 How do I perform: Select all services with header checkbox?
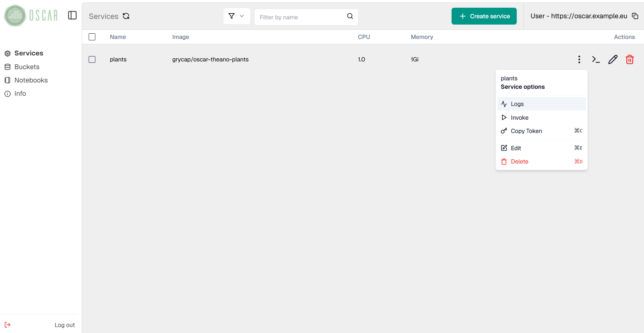tap(92, 37)
